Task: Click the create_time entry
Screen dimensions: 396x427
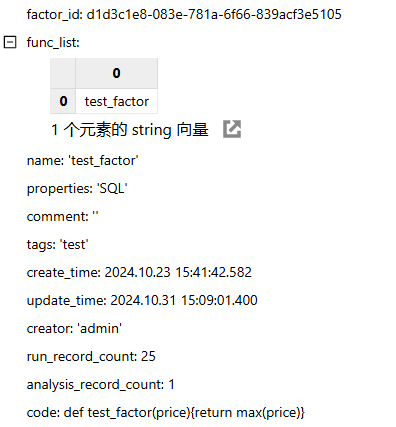Action: click(139, 273)
